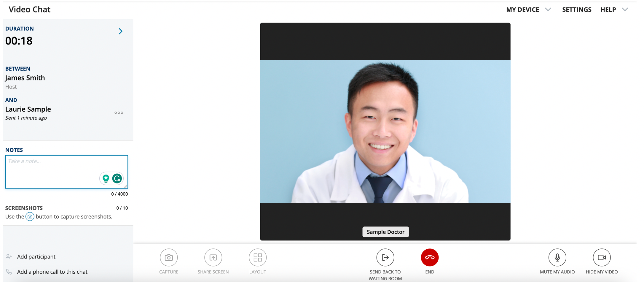This screenshot has height=282, width=644.
Task: Click the Capture camera icon
Action: tap(169, 257)
